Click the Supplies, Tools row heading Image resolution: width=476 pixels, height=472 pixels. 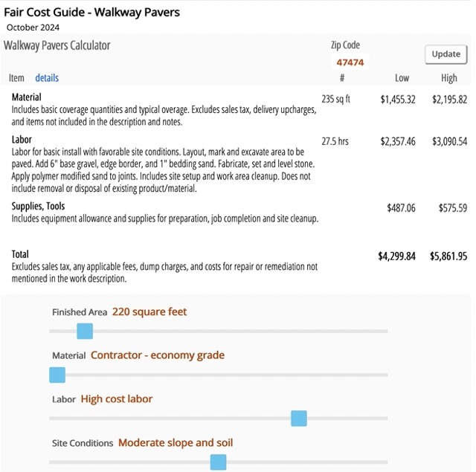39,206
